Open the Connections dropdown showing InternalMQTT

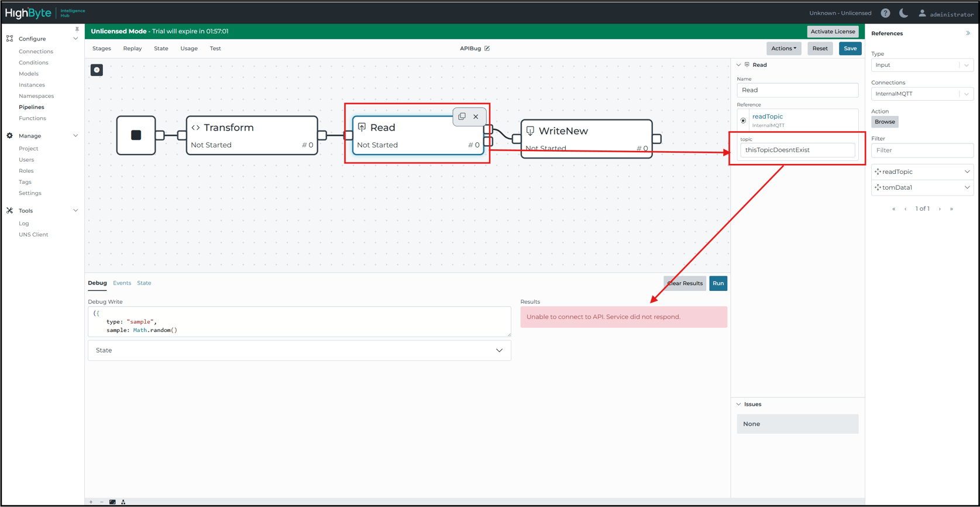(x=922, y=94)
